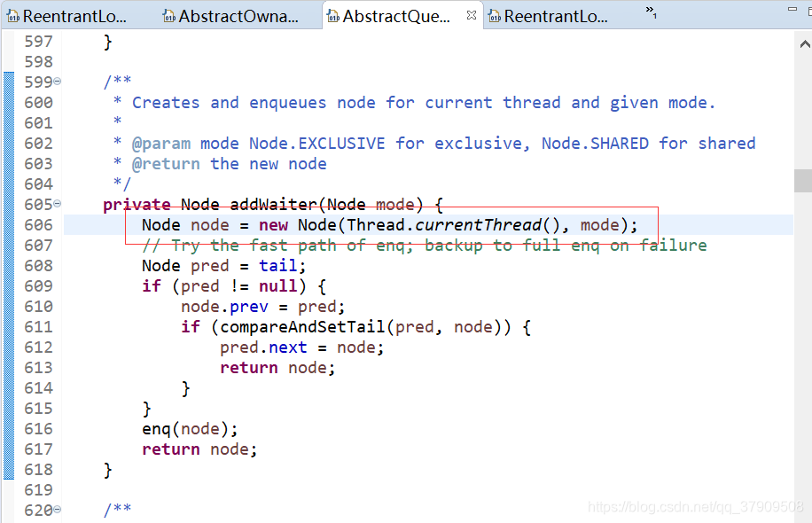This screenshot has width=812, height=523.
Task: Place cursor on addWaiter method name
Action: (273, 205)
